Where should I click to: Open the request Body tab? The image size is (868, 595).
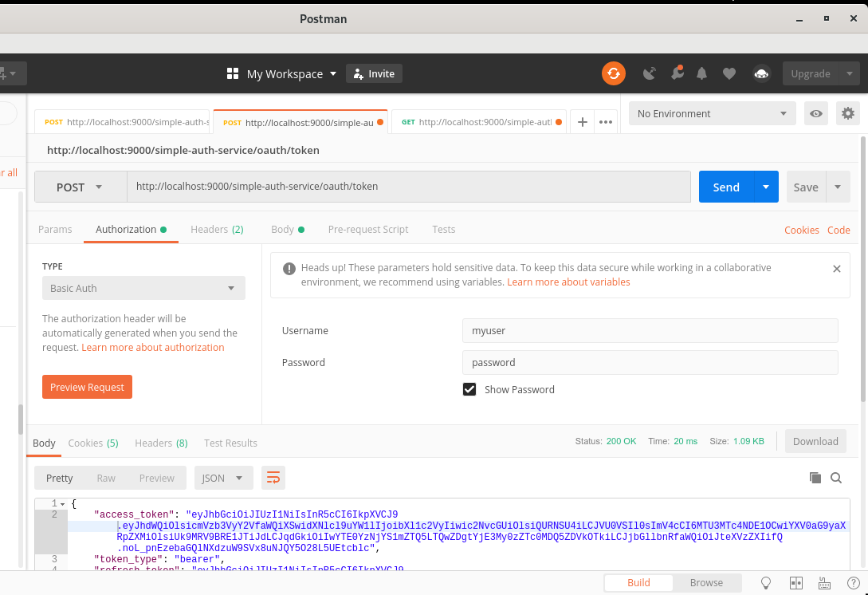click(287, 230)
